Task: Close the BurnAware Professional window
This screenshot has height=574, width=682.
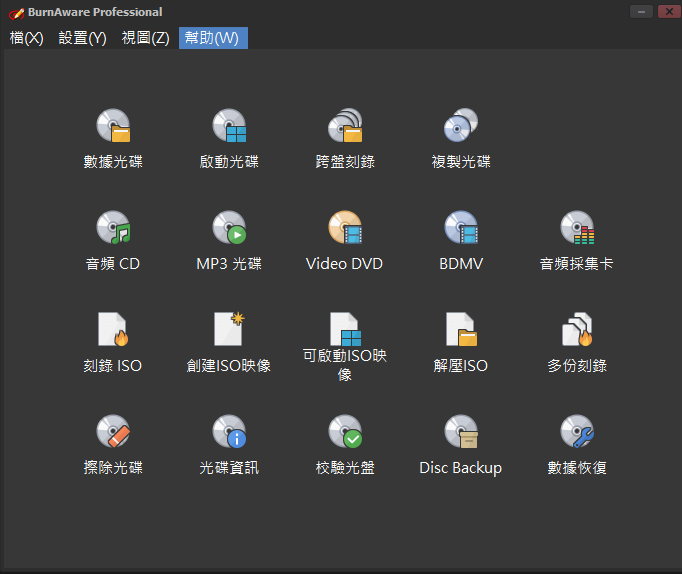Action: (x=669, y=12)
